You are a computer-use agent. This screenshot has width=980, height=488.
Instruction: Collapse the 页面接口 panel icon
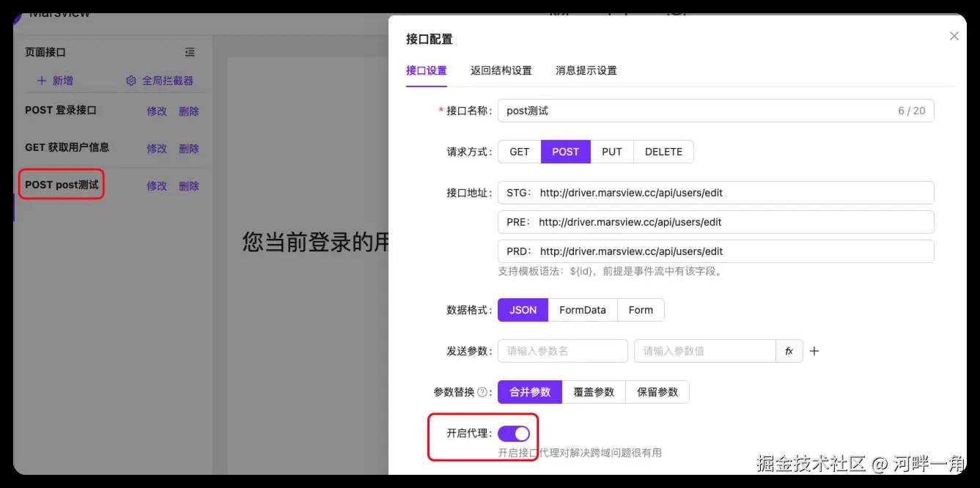coord(190,52)
